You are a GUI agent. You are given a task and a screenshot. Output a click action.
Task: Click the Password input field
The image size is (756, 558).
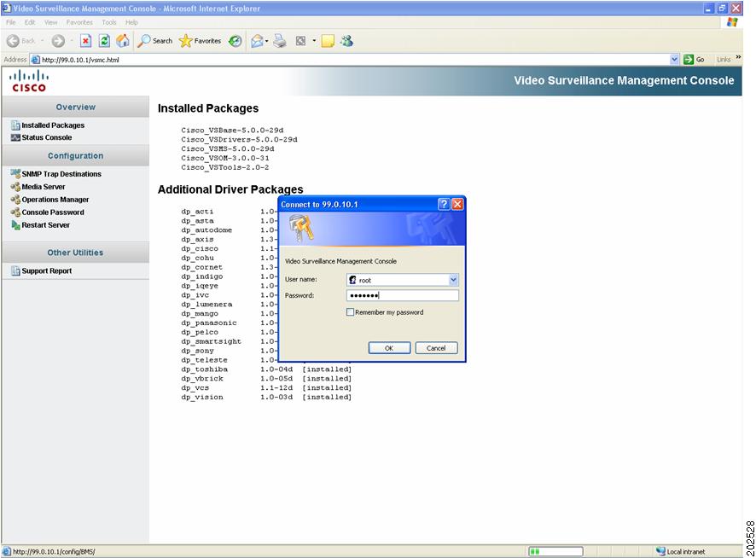tap(402, 295)
